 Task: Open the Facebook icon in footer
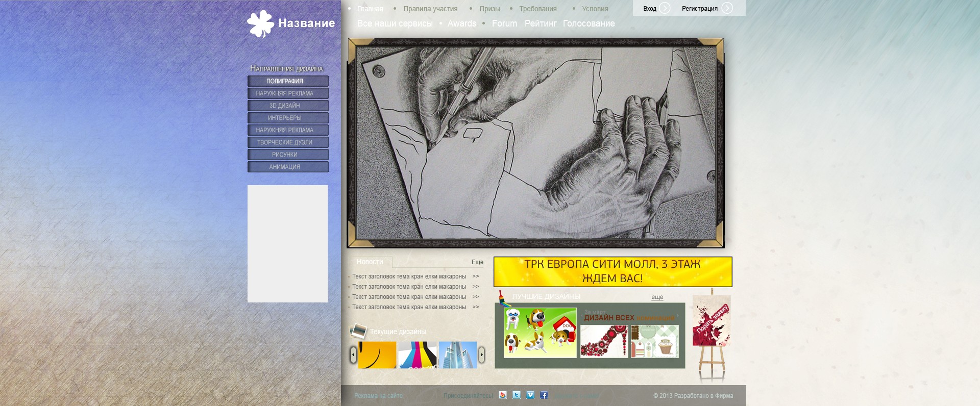pos(544,395)
